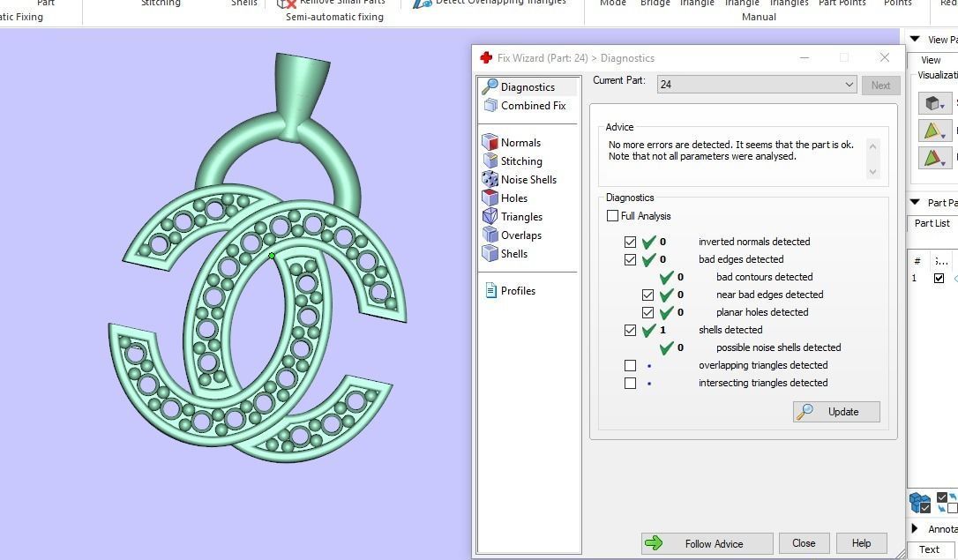The image size is (958, 560).
Task: Enable overlapping triangles detected check
Action: (631, 366)
